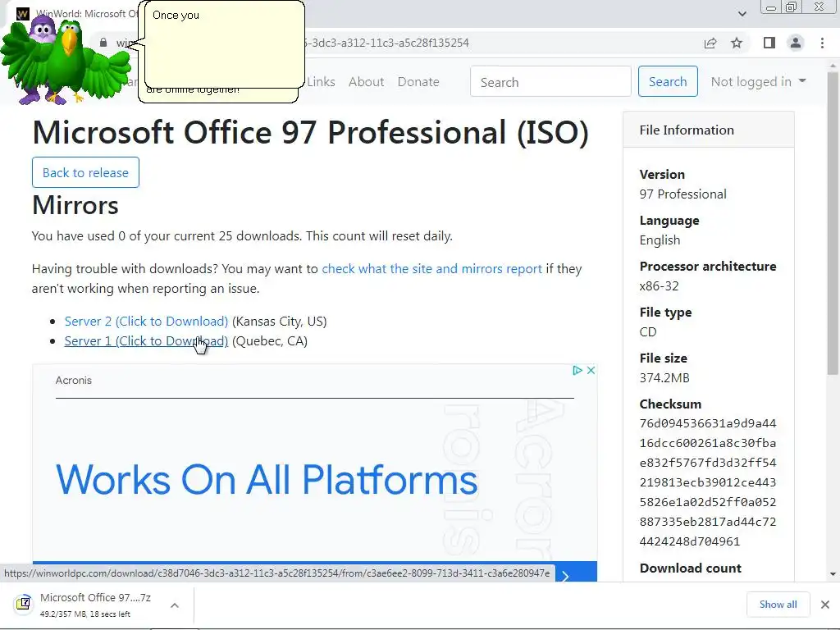Click Back to release button
The image size is (840, 630).
(85, 172)
